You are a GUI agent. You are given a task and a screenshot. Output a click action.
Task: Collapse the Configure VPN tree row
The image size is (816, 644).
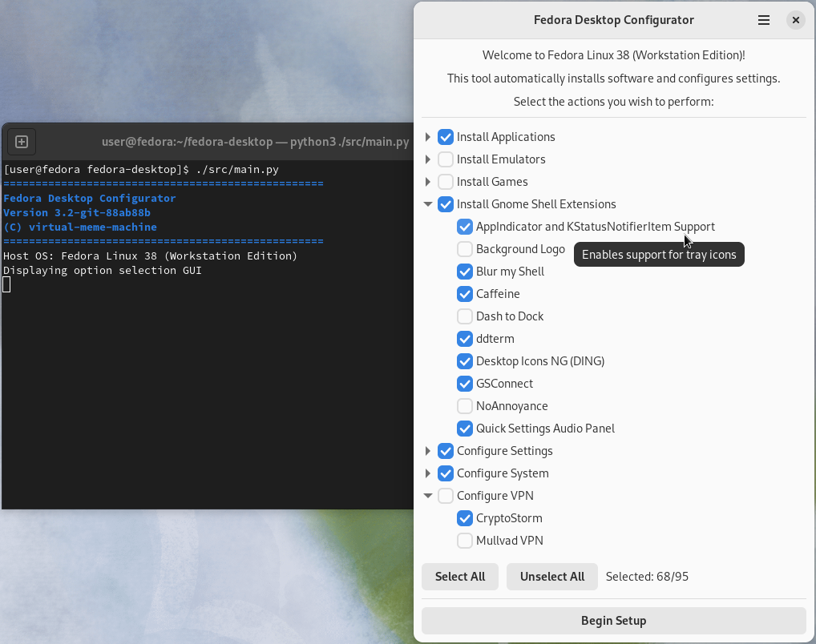pyautogui.click(x=428, y=496)
